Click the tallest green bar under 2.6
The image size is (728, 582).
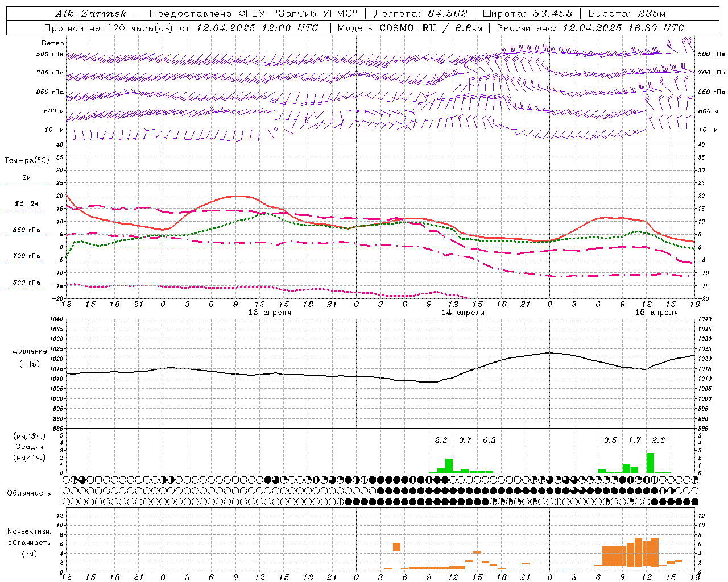pyautogui.click(x=651, y=463)
